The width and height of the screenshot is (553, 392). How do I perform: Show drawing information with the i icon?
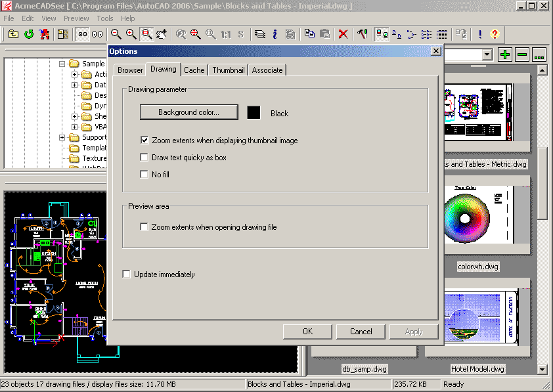(x=275, y=34)
